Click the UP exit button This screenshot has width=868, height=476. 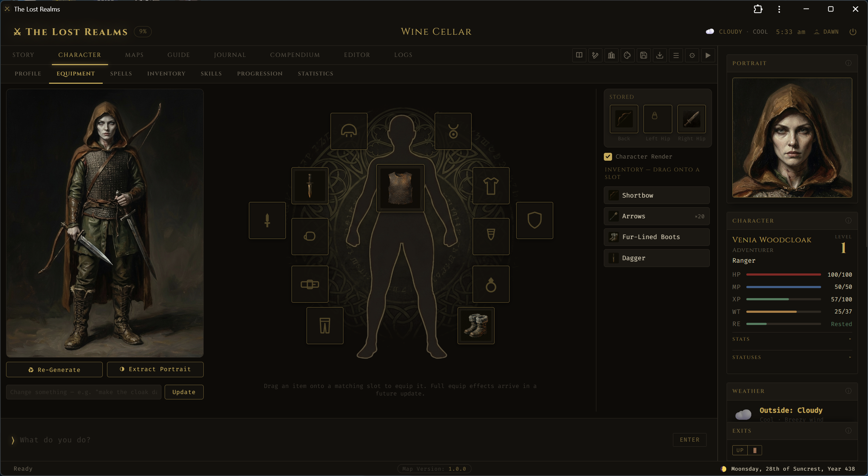pos(740,450)
